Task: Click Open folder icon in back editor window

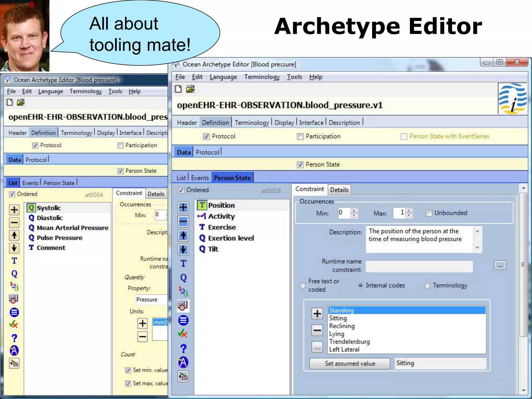Action: click(x=21, y=102)
